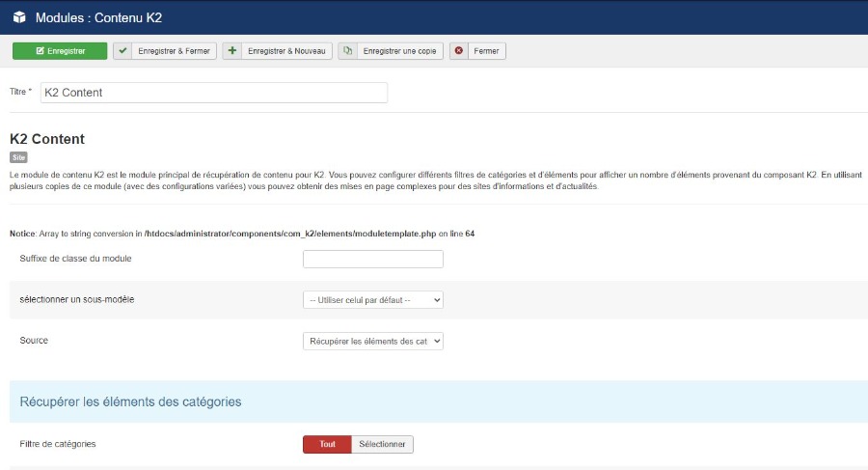Click the Enregistrer & Fermer label

click(x=174, y=51)
